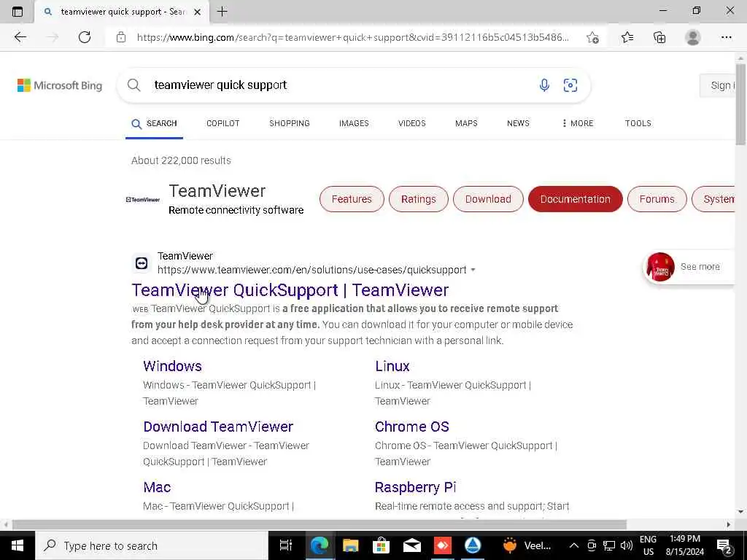747x560 pixels.
Task: Click the Download pill button
Action: [x=488, y=199]
